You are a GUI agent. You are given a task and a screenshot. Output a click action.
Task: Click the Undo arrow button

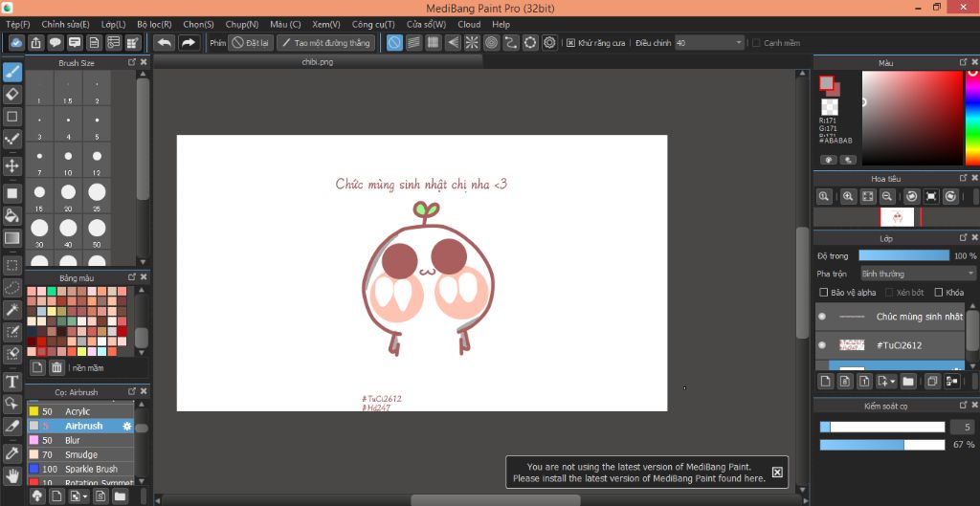tap(165, 42)
